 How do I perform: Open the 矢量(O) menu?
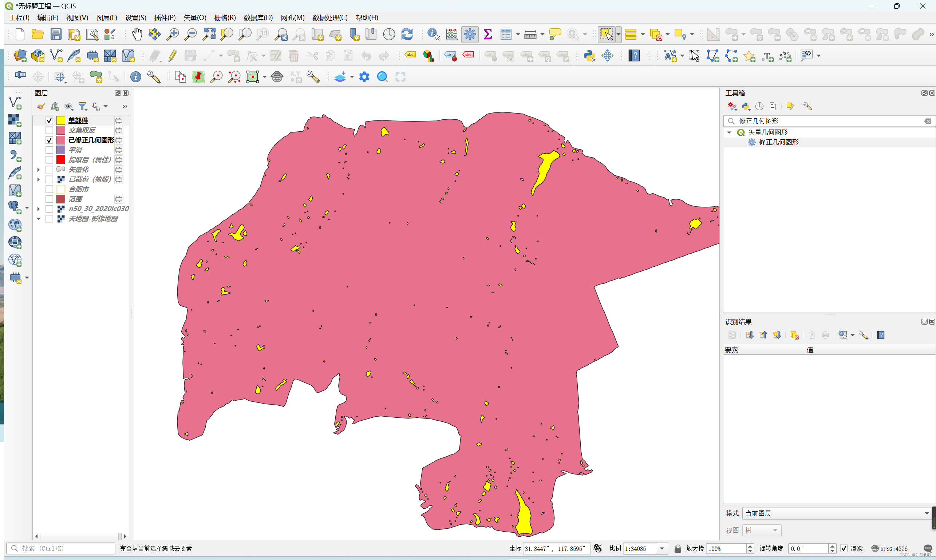(x=195, y=18)
